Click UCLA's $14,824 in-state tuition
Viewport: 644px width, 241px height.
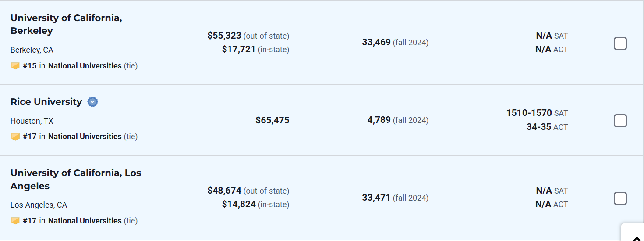click(x=239, y=204)
